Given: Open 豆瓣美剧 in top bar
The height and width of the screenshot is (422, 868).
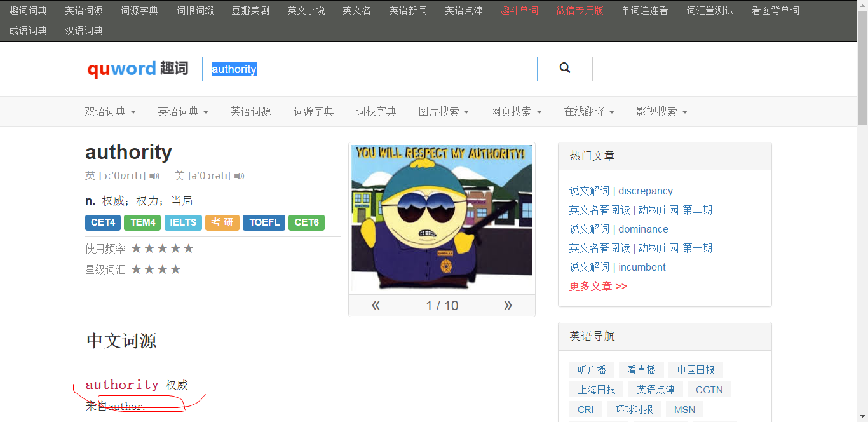Looking at the screenshot, I should click(250, 10).
